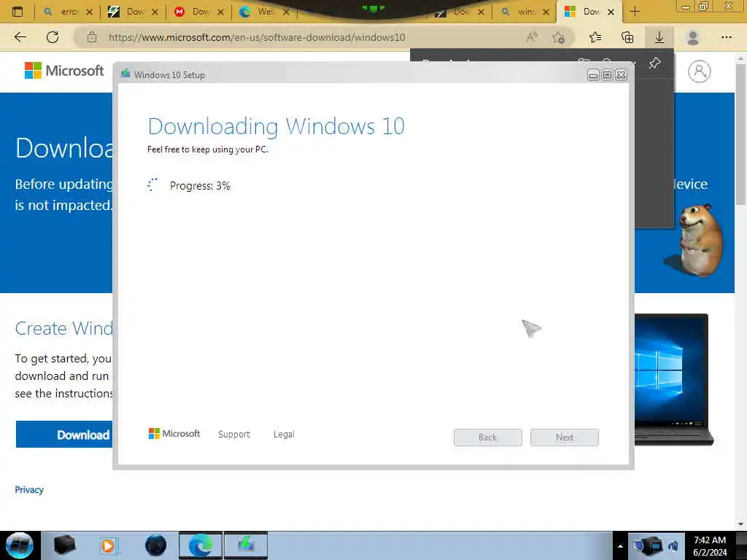Open the Support link in Setup
Viewport: 747px width, 560px height.
pyautogui.click(x=234, y=435)
